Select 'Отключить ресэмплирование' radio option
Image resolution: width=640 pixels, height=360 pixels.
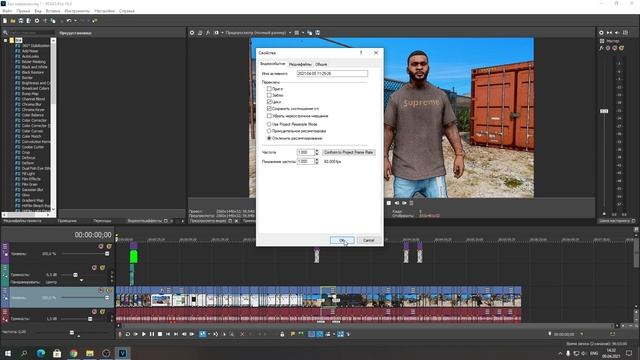[x=269, y=138]
